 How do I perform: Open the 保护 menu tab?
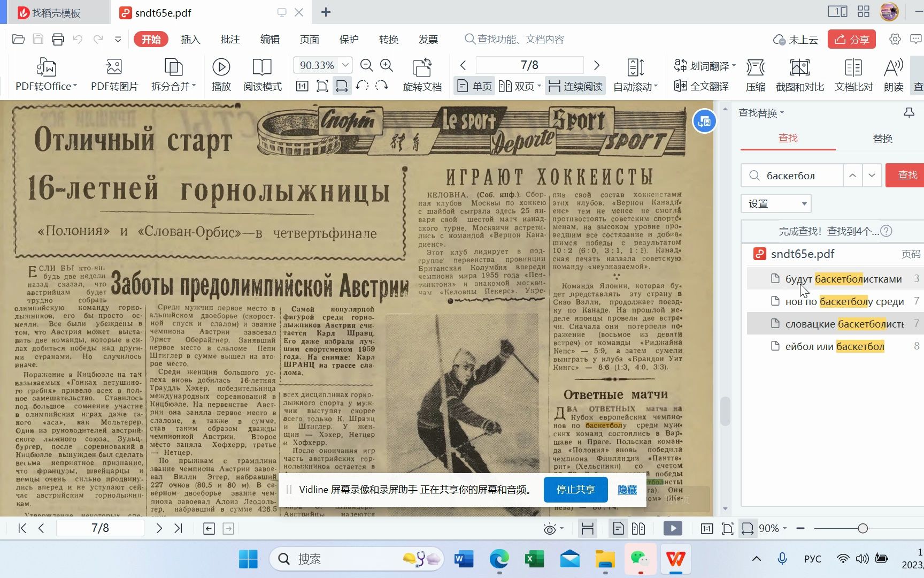pos(349,39)
